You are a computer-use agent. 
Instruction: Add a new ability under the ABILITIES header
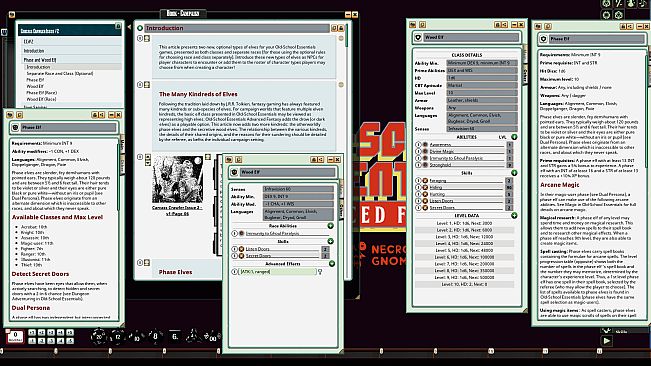click(514, 137)
